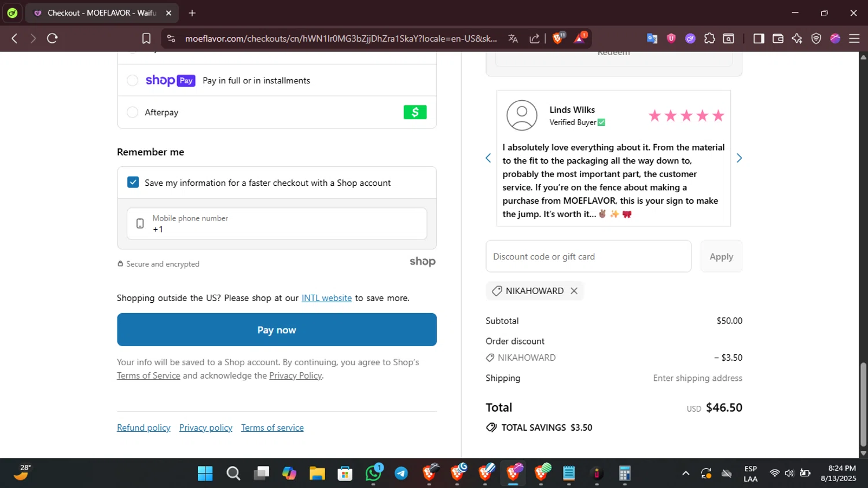868x488 pixels.
Task: Open the browser hamburger main menu
Action: 854,38
